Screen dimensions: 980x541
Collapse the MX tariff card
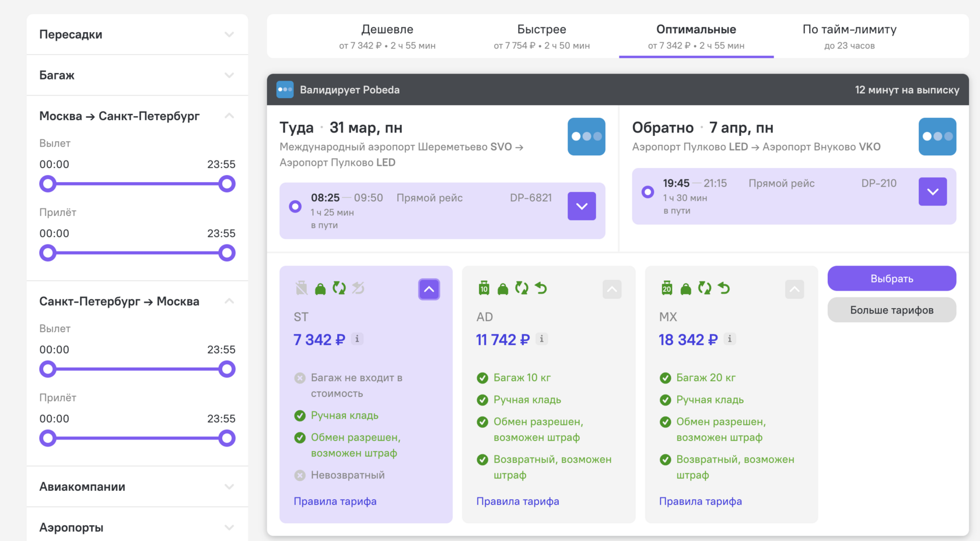[794, 289]
